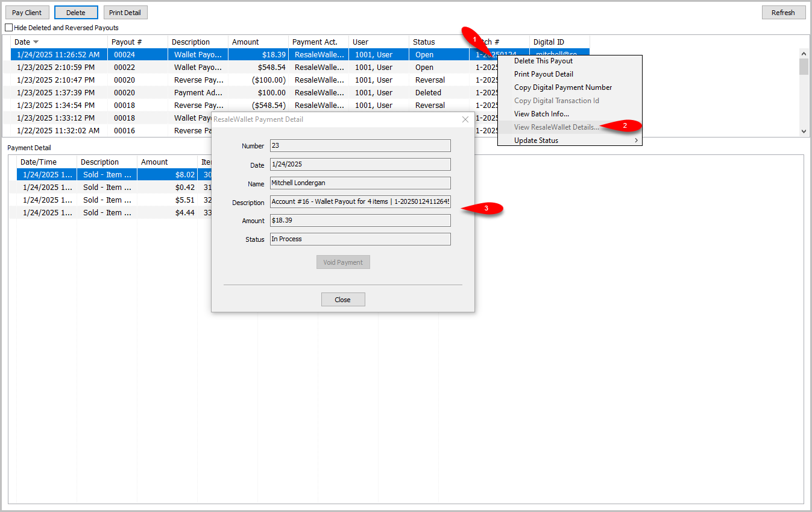Click the Name field Mitchell Londergan
This screenshot has width=812, height=512.
click(x=360, y=183)
